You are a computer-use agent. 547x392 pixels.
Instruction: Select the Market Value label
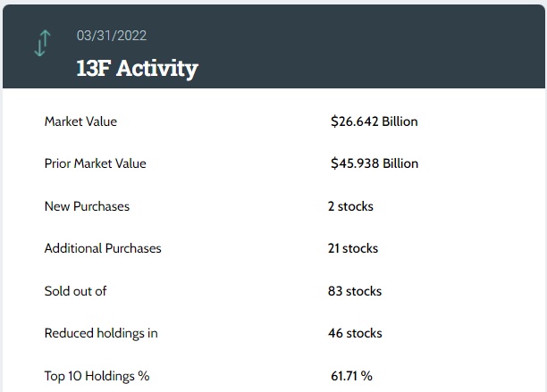tap(80, 121)
